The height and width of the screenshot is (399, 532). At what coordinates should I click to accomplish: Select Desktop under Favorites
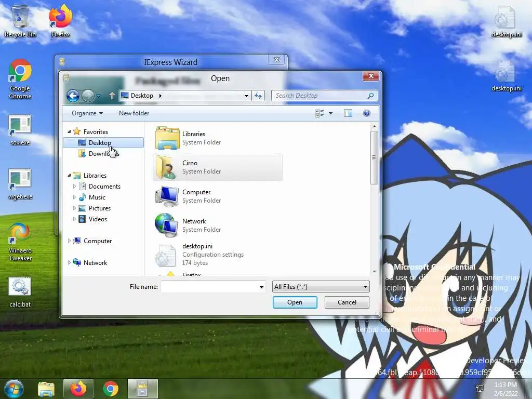click(x=103, y=142)
